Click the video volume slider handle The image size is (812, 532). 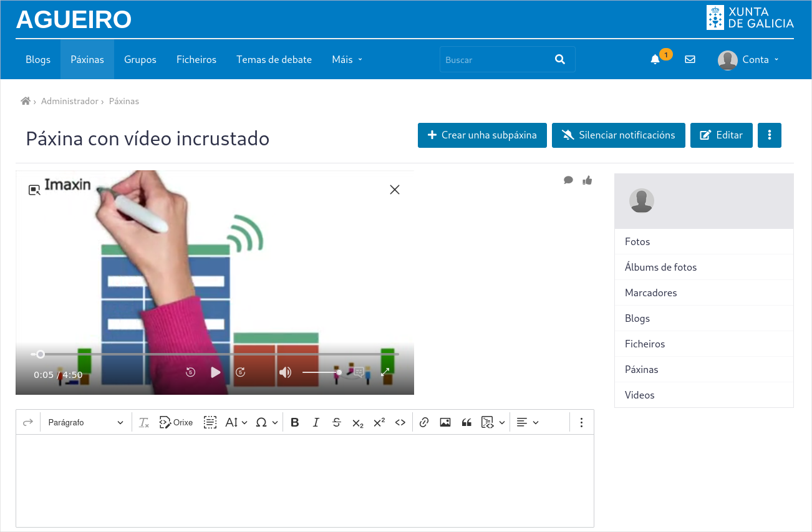point(339,372)
